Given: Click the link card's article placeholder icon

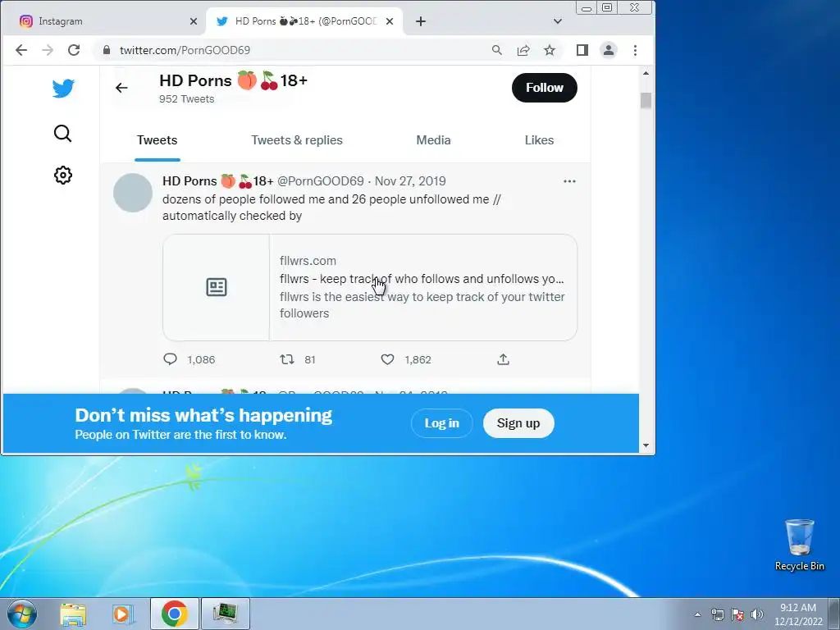Looking at the screenshot, I should [x=217, y=287].
